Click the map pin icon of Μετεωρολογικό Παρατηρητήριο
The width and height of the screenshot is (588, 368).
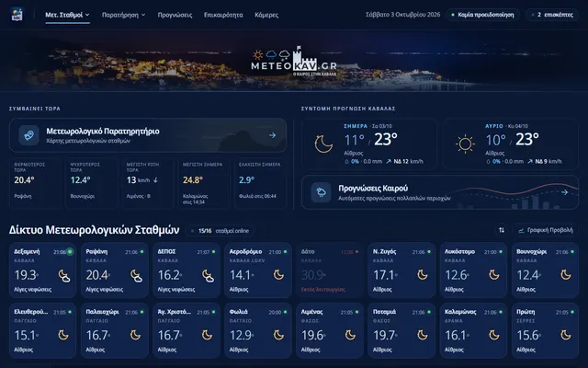pyautogui.click(x=28, y=135)
